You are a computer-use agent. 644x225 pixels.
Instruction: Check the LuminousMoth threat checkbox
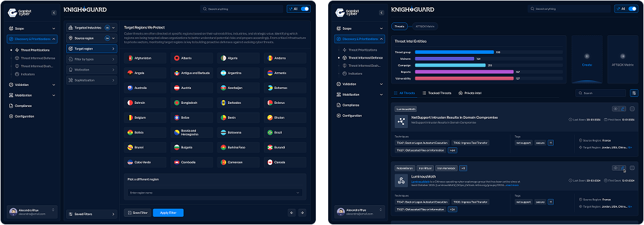click(632, 168)
